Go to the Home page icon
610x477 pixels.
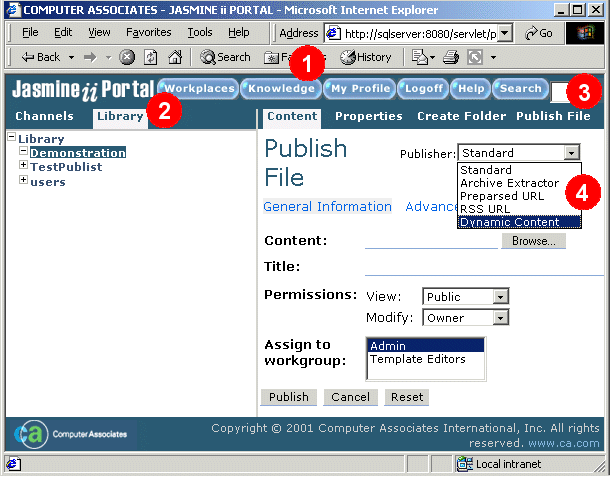175,58
